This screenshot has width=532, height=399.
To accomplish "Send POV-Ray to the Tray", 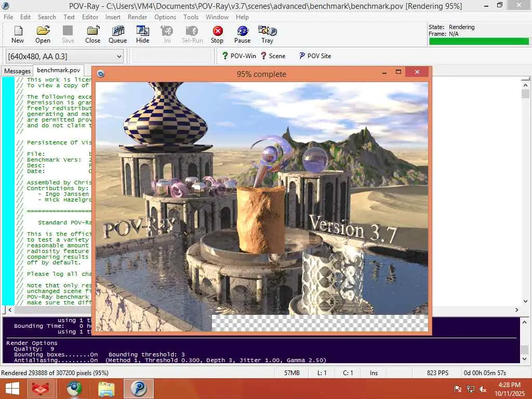I will tap(268, 35).
